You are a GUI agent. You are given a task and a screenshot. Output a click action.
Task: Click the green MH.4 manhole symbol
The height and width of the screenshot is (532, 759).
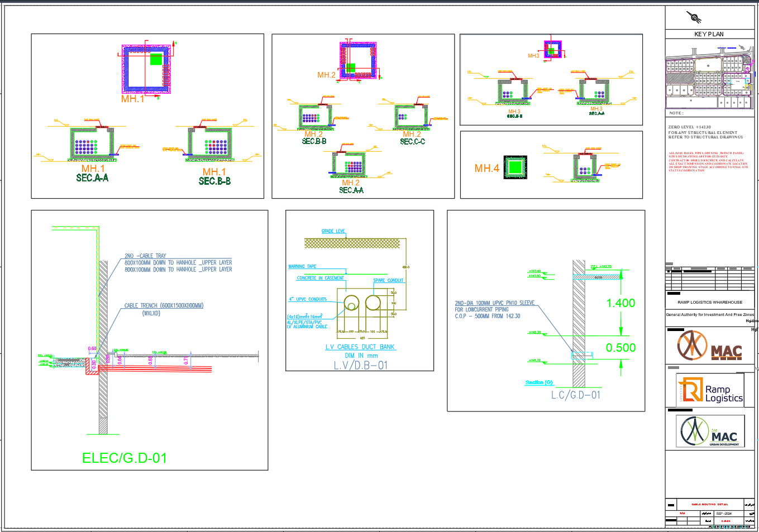click(x=514, y=166)
